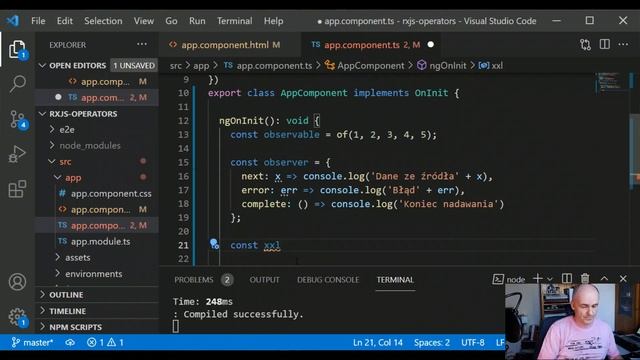The width and height of the screenshot is (640, 360).
Task: Open changes compare icon in editor toolbar
Action: coord(585,44)
